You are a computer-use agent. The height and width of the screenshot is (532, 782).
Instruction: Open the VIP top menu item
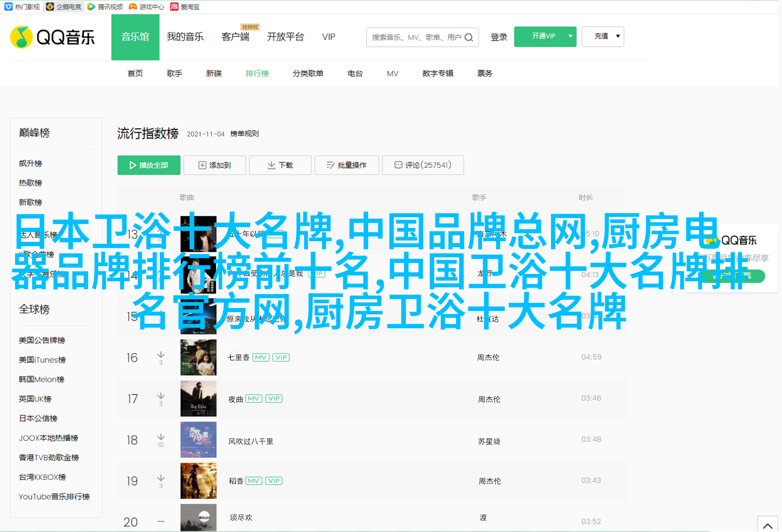tap(329, 37)
